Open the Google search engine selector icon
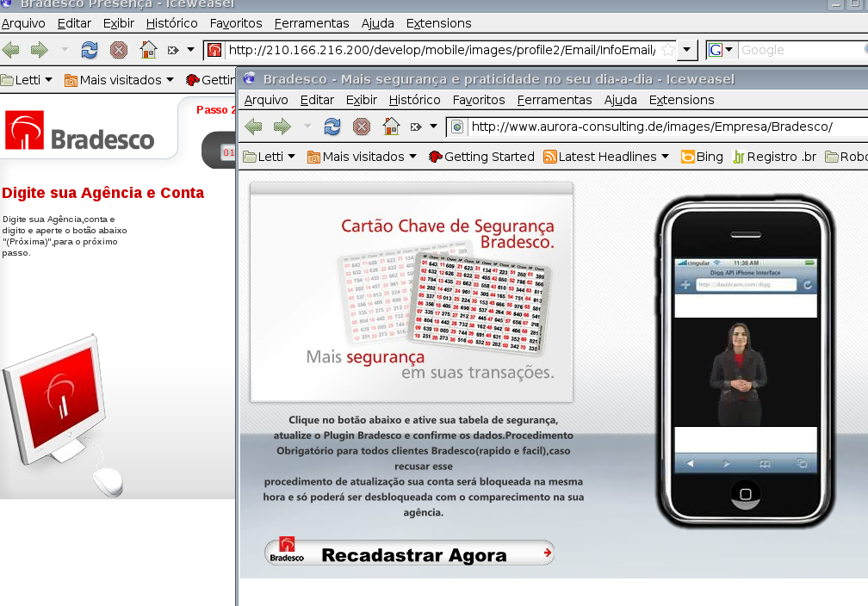868x606 pixels. click(x=716, y=50)
